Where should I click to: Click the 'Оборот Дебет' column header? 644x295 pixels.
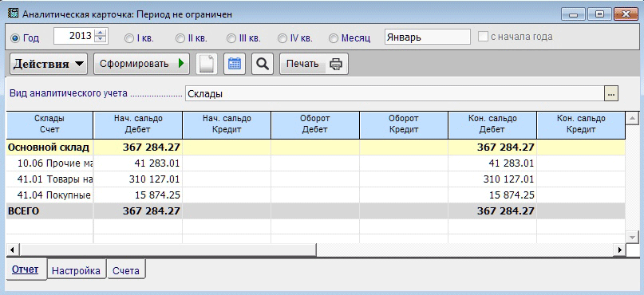pos(315,124)
